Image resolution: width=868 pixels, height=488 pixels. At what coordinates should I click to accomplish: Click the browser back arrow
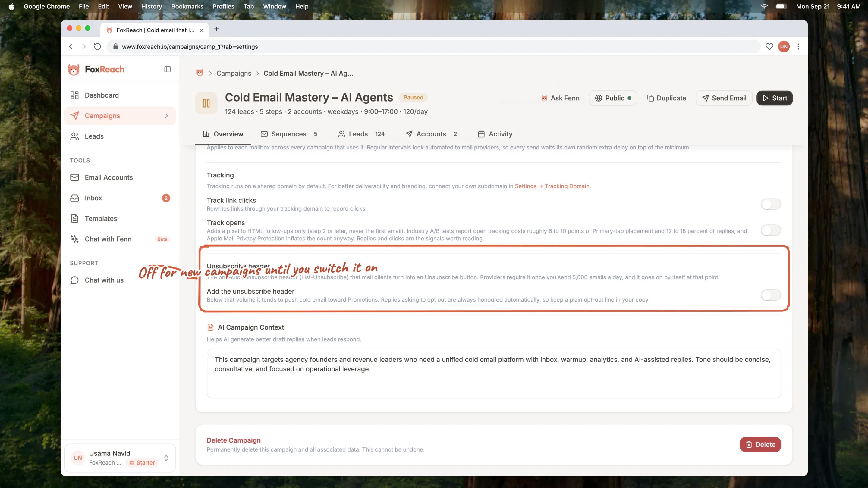71,46
